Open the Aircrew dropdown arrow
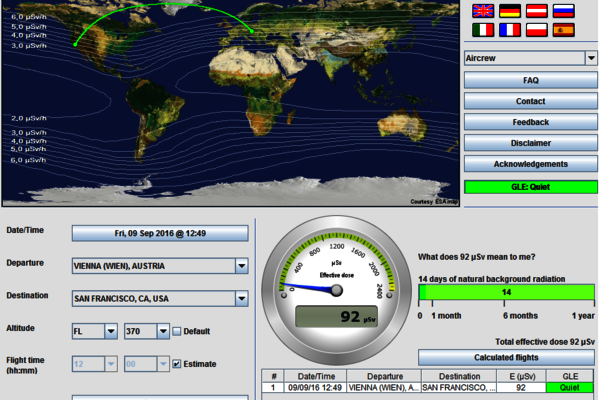 coord(591,58)
